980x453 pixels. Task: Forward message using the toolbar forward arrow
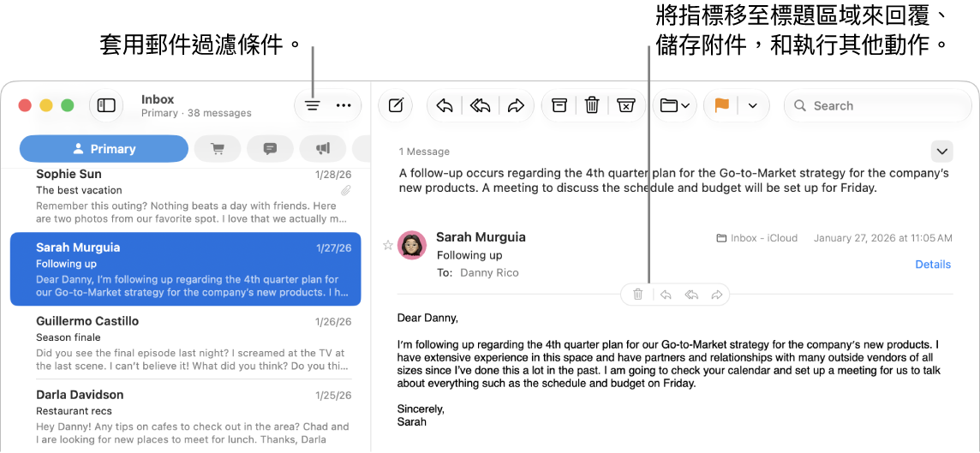point(515,106)
